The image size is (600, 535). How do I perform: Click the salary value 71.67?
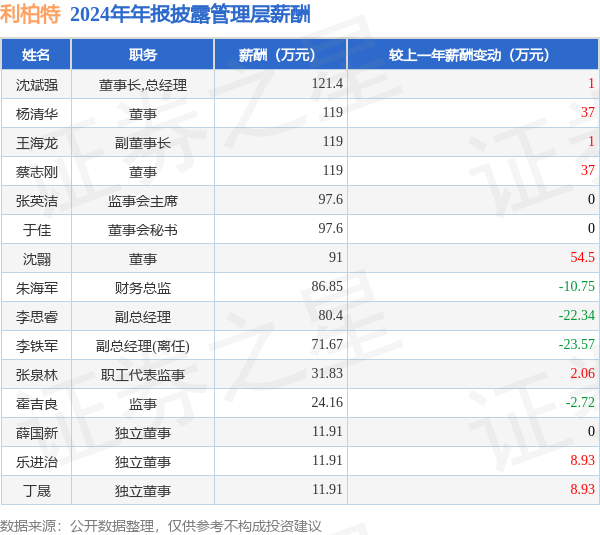(327, 344)
